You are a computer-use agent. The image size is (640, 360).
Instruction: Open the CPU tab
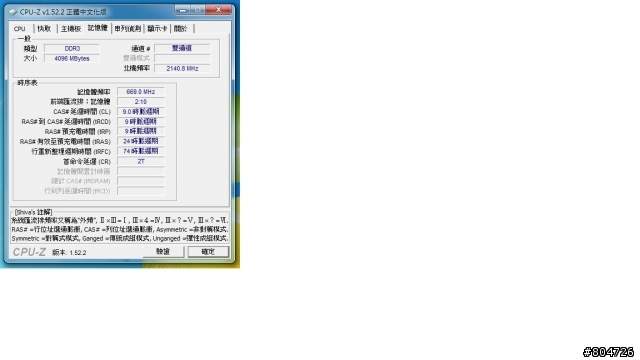(20, 29)
